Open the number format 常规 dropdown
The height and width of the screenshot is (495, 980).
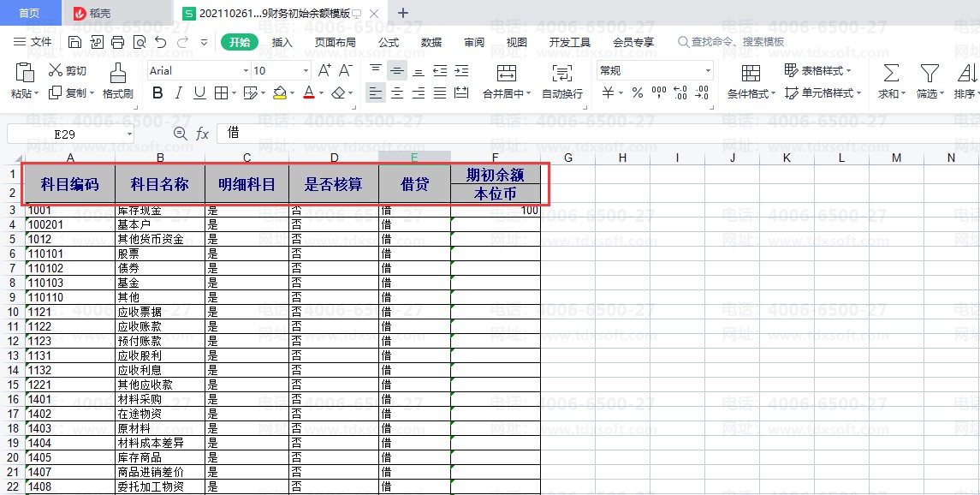pyautogui.click(x=708, y=71)
